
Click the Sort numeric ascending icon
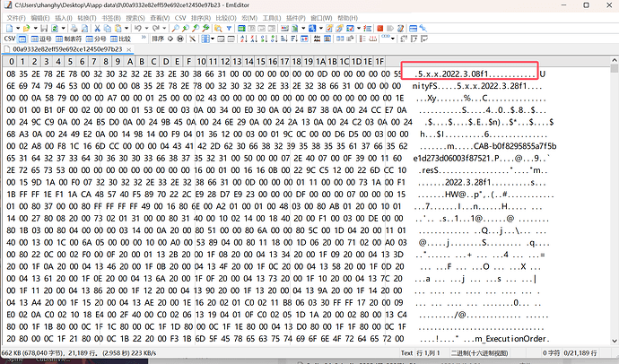pos(264,39)
